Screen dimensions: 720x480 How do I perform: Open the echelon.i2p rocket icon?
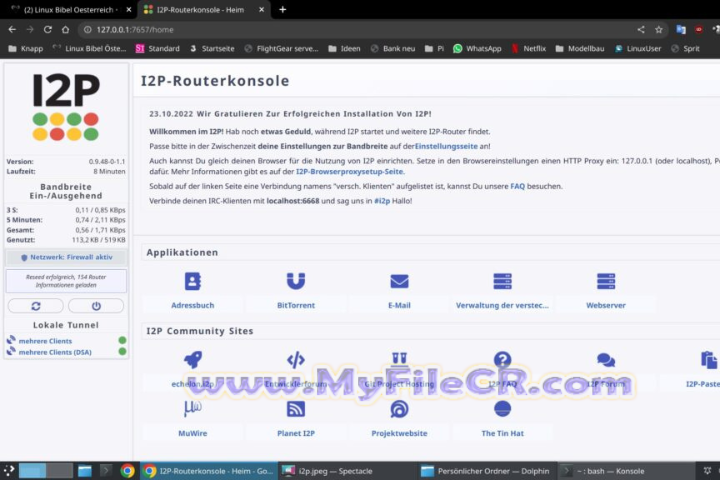click(192, 360)
